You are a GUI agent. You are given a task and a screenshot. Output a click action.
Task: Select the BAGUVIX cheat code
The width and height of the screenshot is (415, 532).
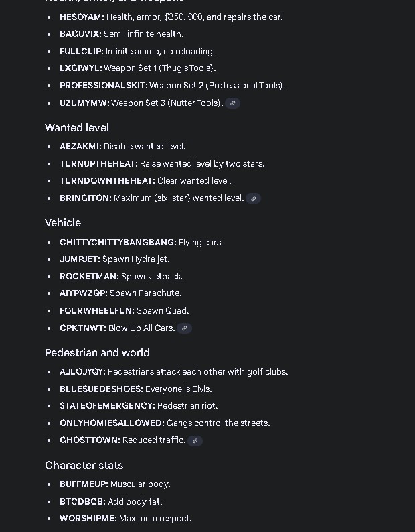(80, 34)
